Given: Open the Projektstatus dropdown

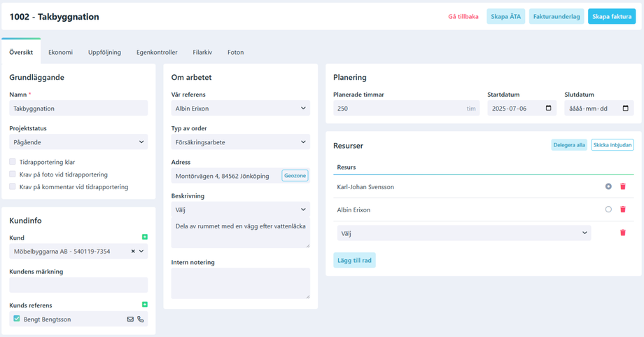Looking at the screenshot, I should (78, 142).
